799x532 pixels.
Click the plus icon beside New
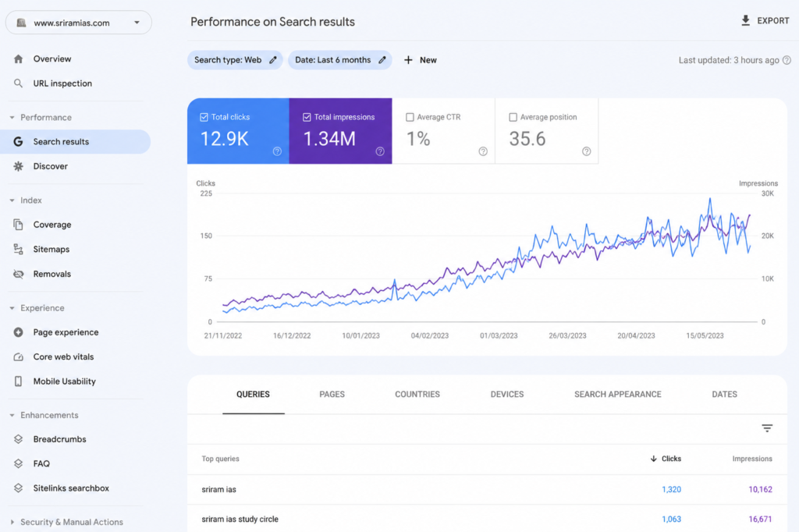point(408,60)
